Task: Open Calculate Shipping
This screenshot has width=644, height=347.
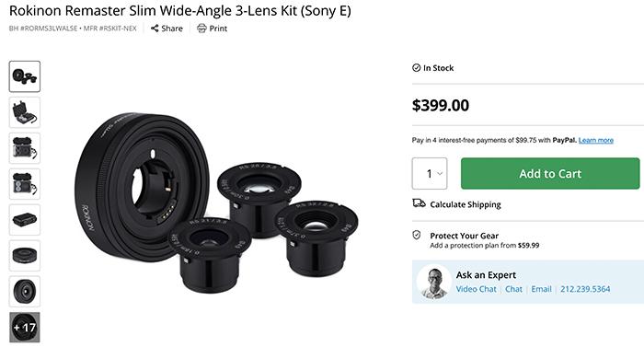Action: click(466, 204)
